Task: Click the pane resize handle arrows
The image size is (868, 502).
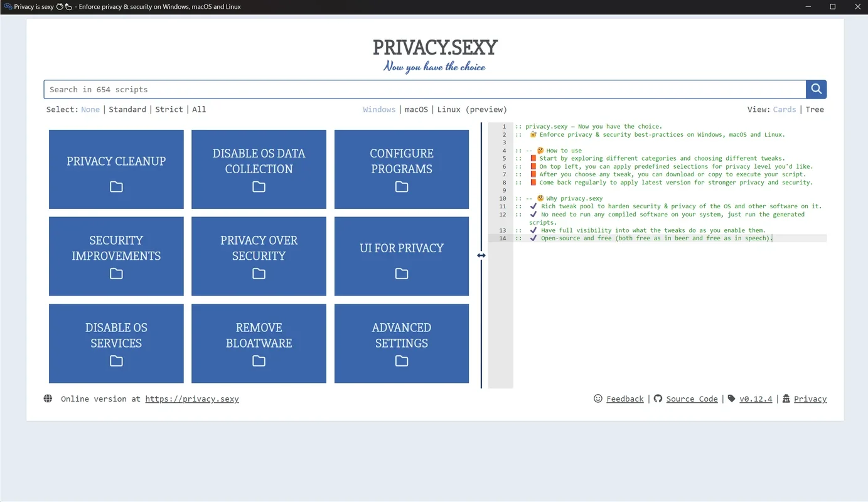Action: [x=481, y=255]
